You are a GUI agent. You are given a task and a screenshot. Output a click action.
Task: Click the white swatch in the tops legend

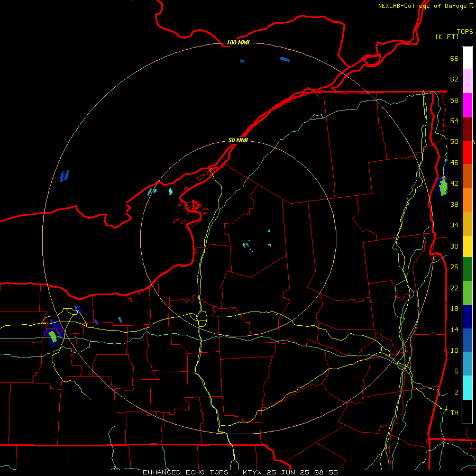467,58
